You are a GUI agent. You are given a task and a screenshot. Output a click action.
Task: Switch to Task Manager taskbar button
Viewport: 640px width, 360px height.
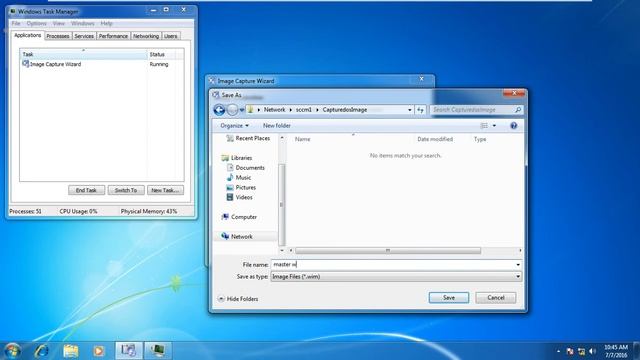tap(158, 351)
